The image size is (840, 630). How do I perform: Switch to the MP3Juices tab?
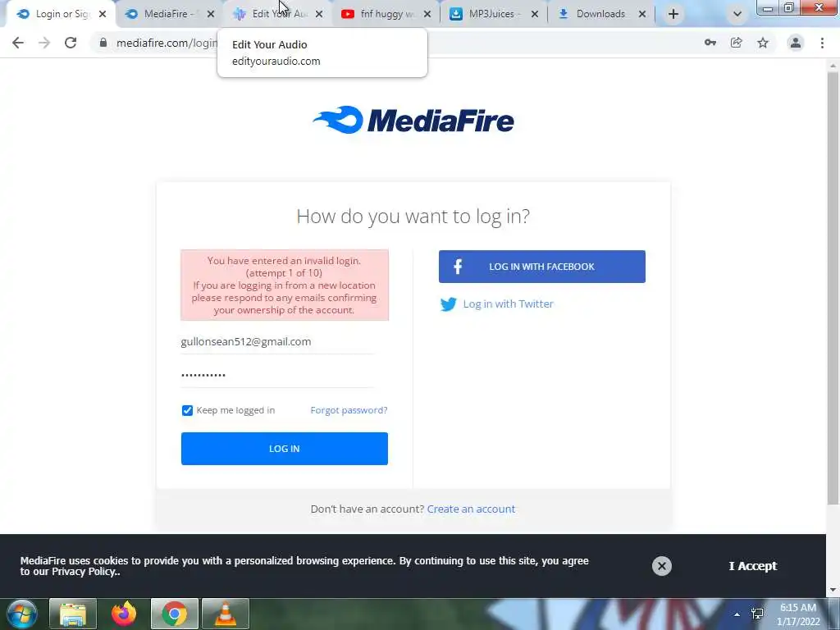493,14
